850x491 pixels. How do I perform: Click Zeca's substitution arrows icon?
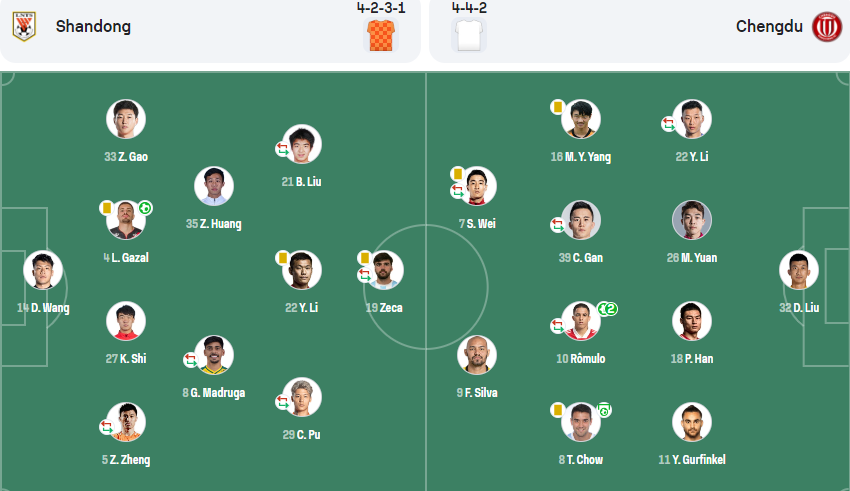coord(364,275)
